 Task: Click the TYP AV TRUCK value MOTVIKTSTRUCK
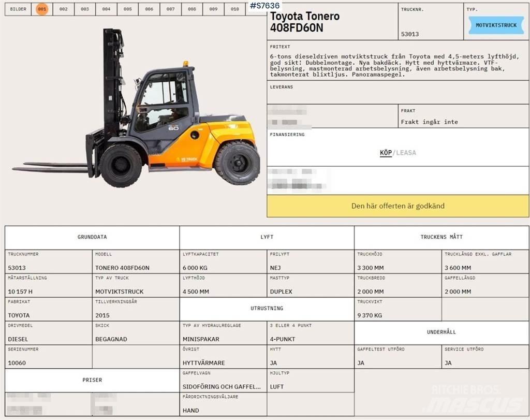click(x=120, y=292)
